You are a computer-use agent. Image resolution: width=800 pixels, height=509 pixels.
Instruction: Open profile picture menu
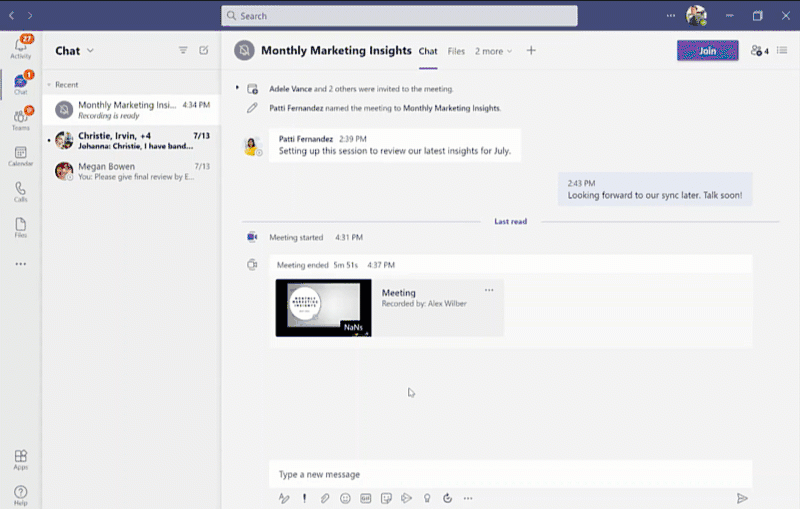coord(696,16)
